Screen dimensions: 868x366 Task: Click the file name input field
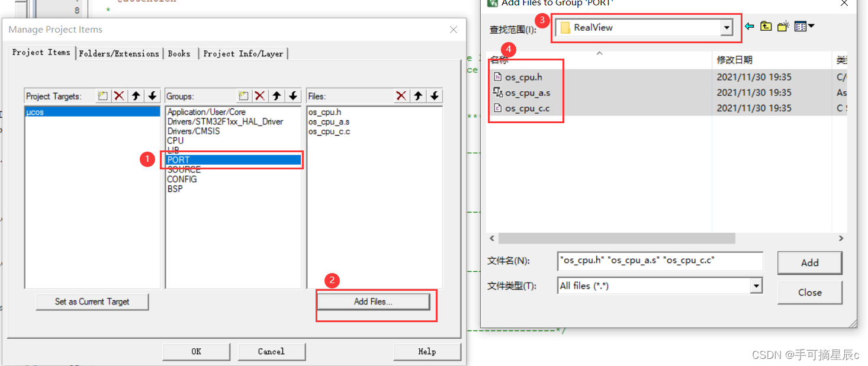[660, 261]
